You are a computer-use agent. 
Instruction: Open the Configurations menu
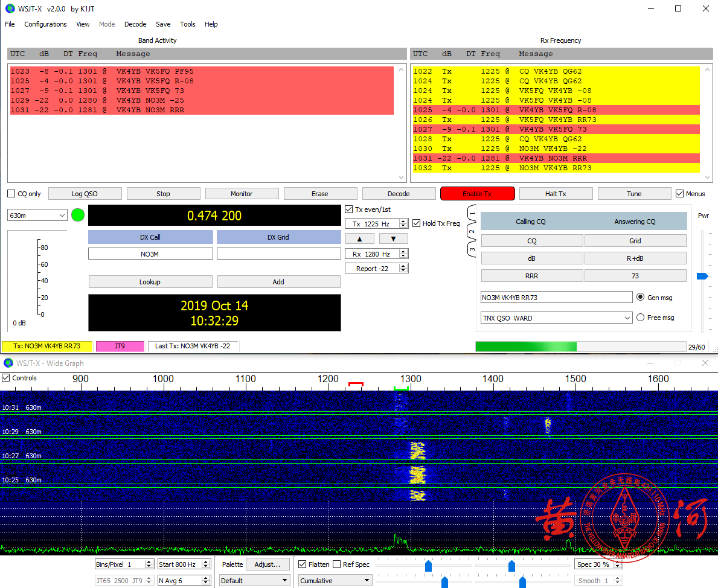pyautogui.click(x=45, y=24)
